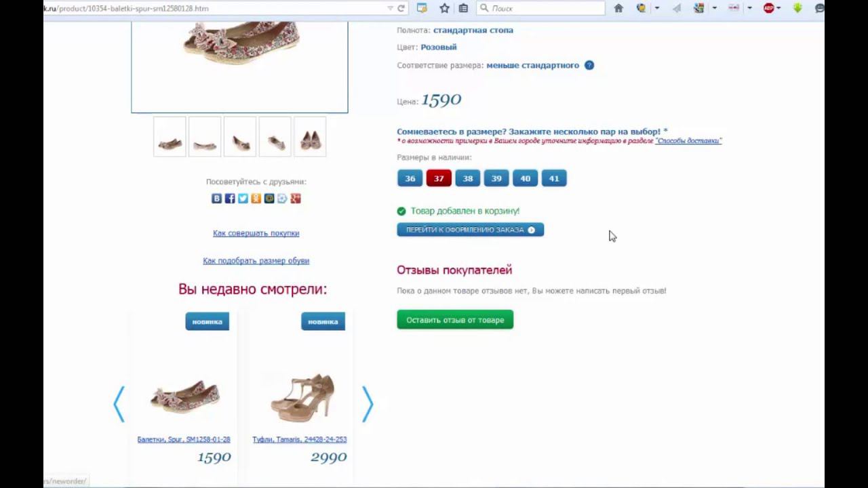868x488 pixels.
Task: Choose shoe size 41
Action: pyautogui.click(x=554, y=178)
